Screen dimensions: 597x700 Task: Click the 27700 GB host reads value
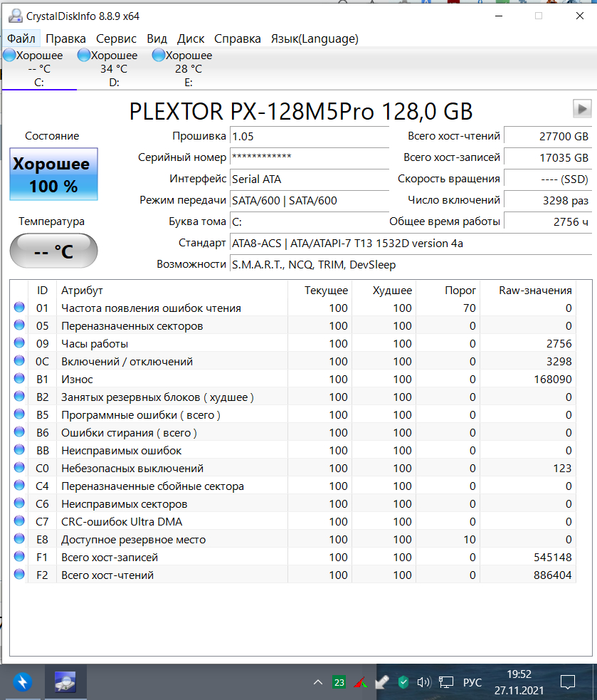(547, 137)
